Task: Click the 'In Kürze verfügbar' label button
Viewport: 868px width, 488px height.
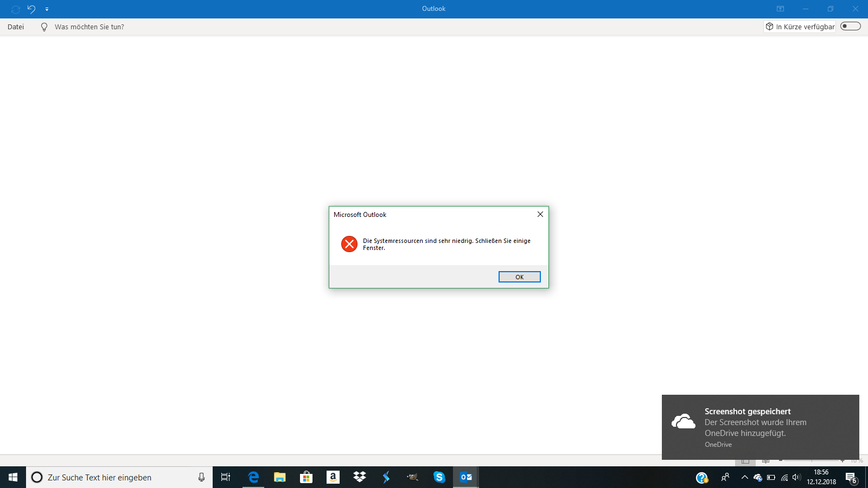Action: 800,27
